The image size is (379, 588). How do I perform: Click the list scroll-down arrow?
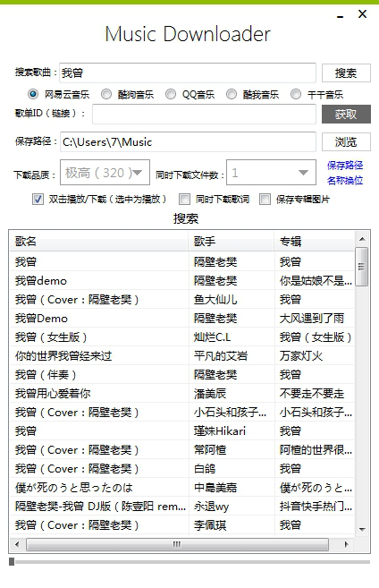(x=362, y=529)
